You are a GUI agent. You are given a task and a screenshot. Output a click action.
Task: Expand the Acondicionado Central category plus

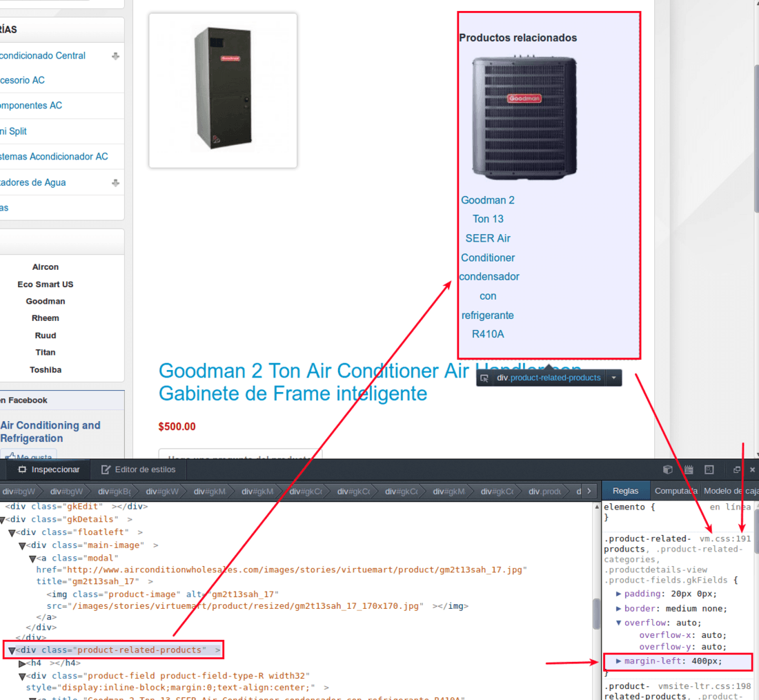pos(115,56)
